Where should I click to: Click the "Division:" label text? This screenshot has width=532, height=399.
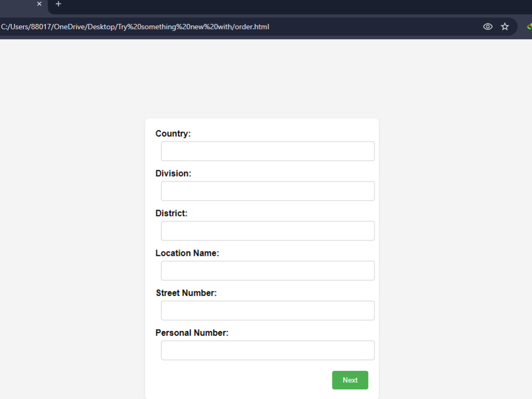173,173
